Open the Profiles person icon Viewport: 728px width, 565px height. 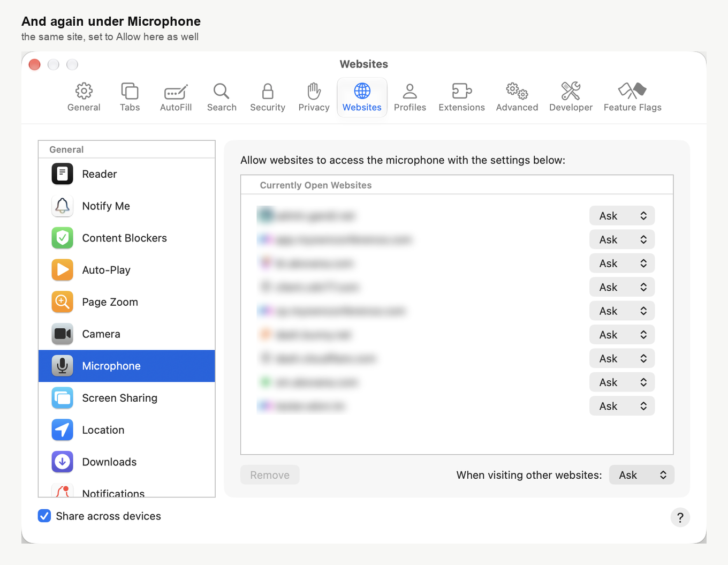410,91
